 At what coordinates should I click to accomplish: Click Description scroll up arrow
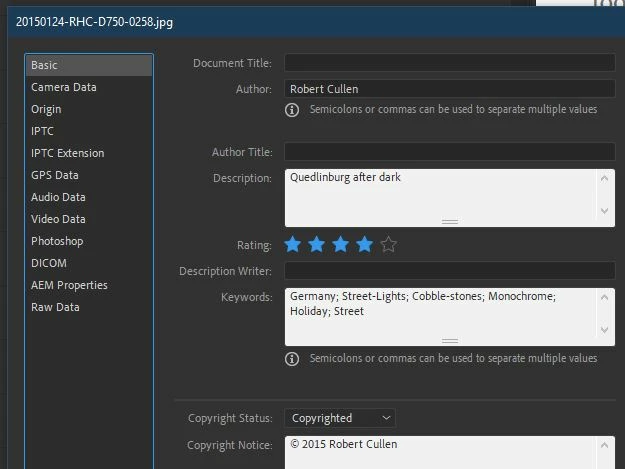pos(604,179)
